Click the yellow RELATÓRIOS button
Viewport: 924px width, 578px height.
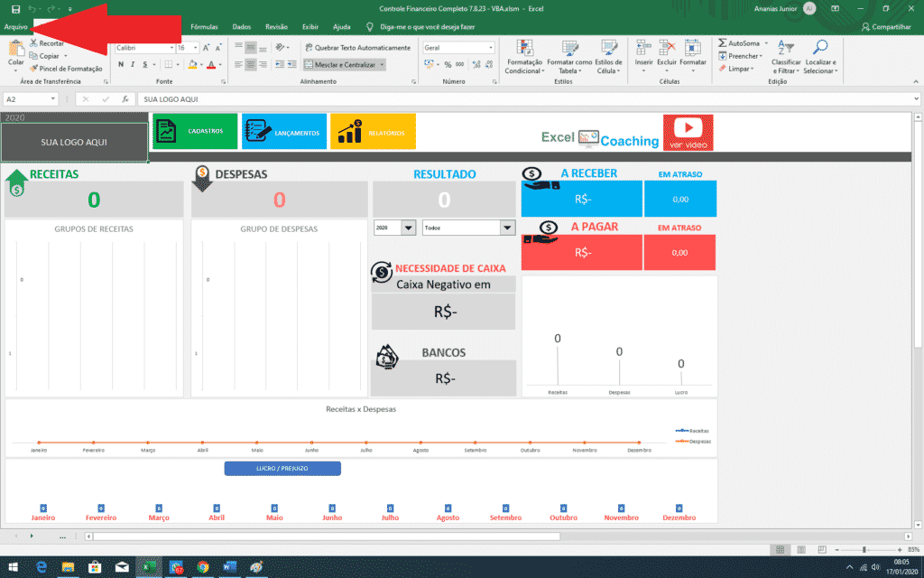(x=373, y=131)
